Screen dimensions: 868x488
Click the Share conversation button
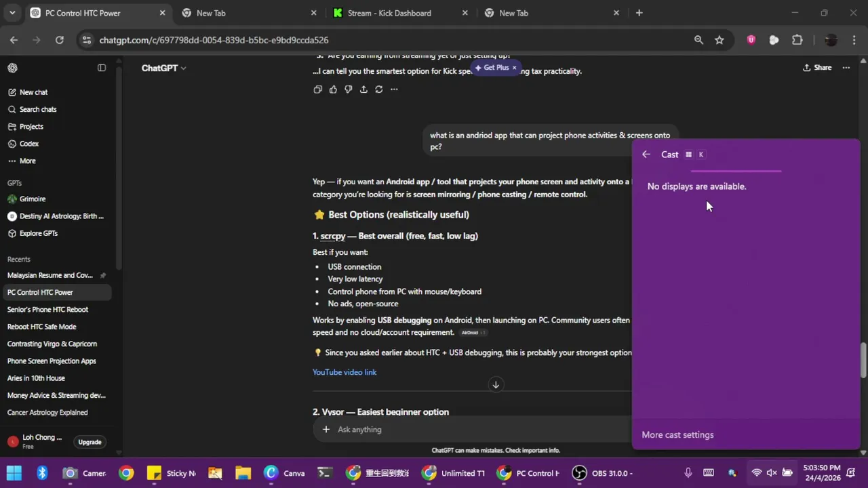pos(817,68)
